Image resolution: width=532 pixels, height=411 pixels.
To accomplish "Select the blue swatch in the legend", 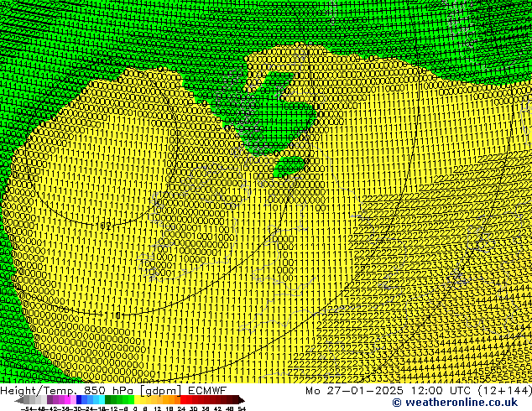I will (83, 400).
